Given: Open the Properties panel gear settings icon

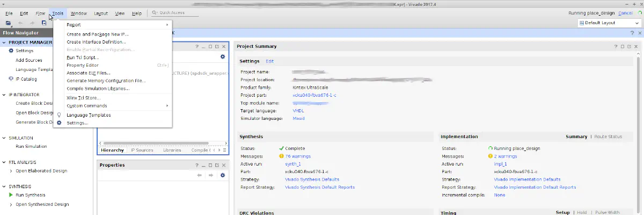Looking at the screenshot, I should click(x=223, y=175).
